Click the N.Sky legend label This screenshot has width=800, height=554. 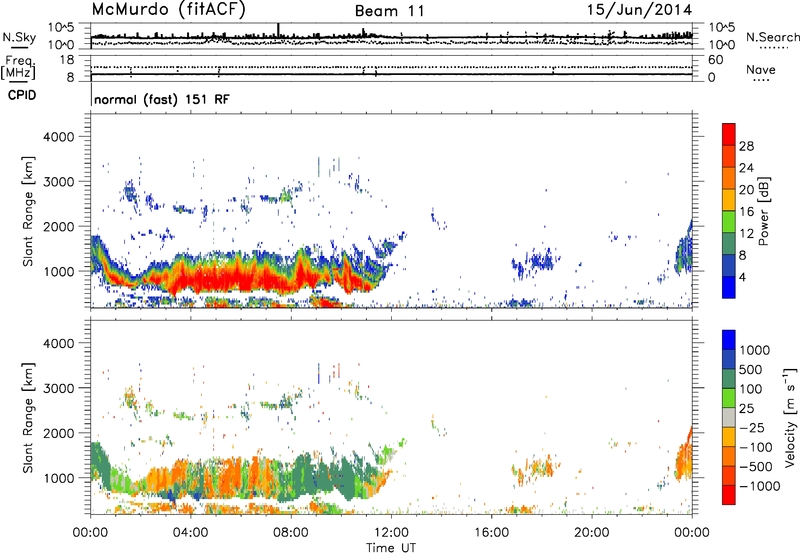(19, 37)
